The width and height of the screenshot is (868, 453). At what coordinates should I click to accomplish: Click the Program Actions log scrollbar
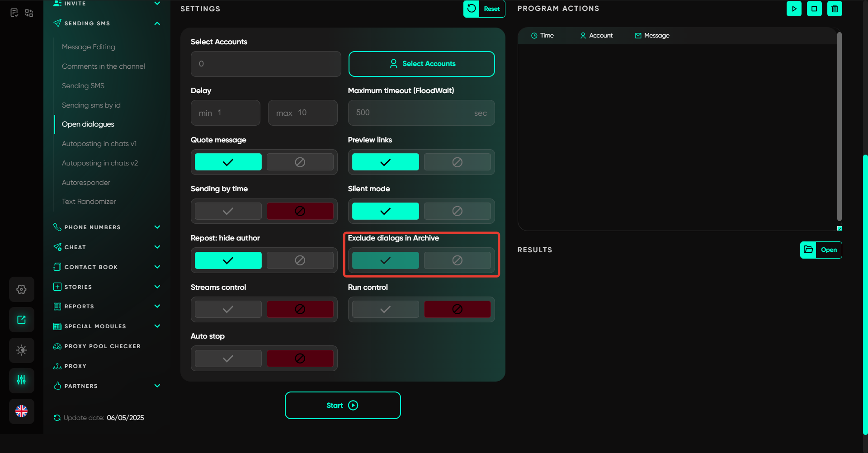(x=839, y=127)
